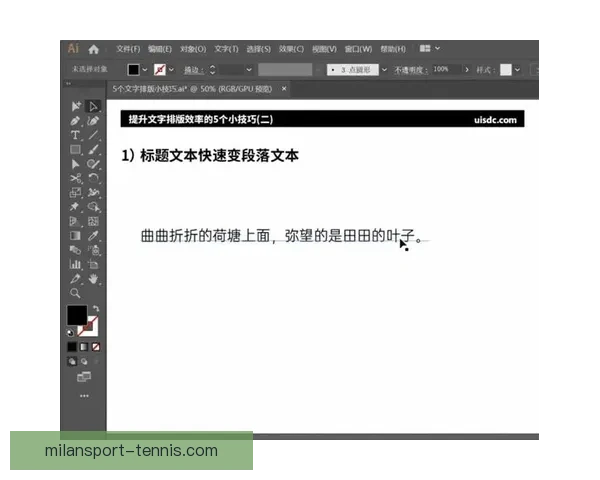Enable Draw Normal mode
Image resolution: width=600 pixels, height=480 pixels.
pos(72,361)
